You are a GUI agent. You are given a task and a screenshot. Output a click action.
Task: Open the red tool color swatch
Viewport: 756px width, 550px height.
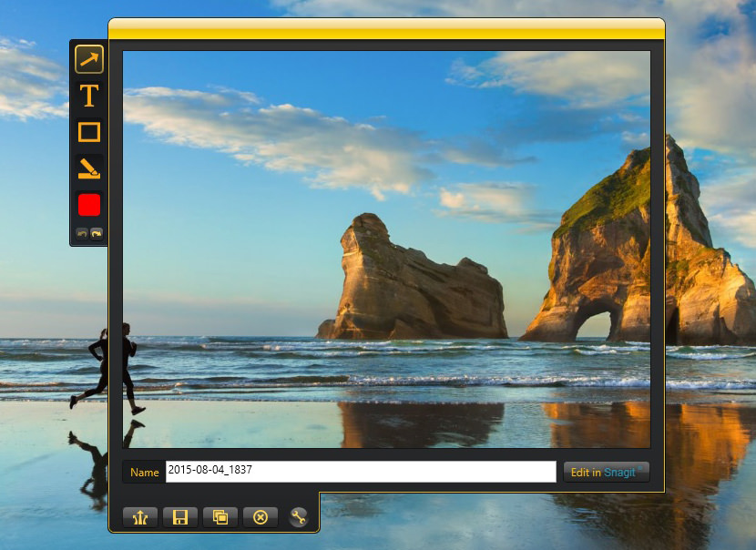(88, 205)
